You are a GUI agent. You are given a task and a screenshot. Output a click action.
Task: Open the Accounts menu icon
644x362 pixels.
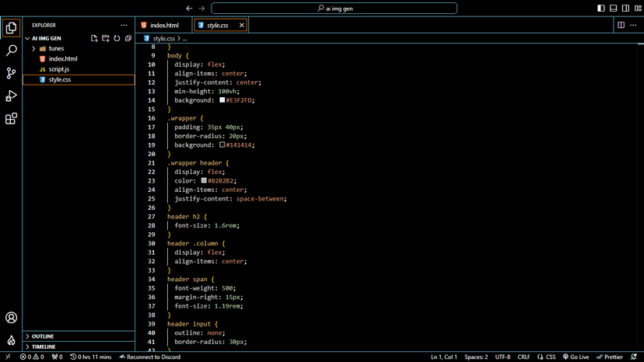tap(11, 318)
